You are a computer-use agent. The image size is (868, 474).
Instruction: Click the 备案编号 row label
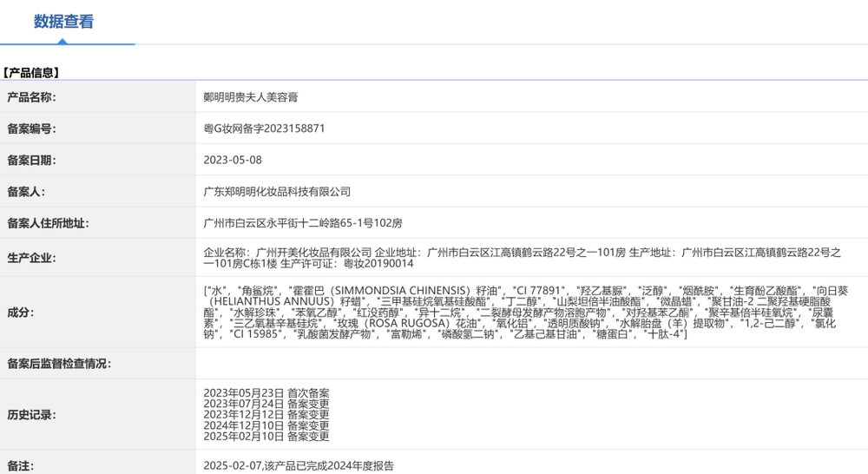pyautogui.click(x=31, y=129)
